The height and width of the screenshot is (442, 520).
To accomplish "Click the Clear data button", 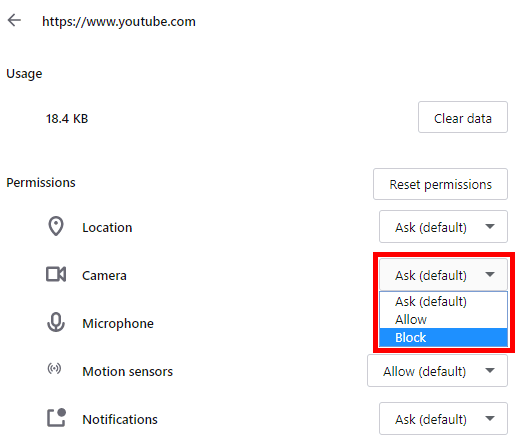I will (x=463, y=117).
